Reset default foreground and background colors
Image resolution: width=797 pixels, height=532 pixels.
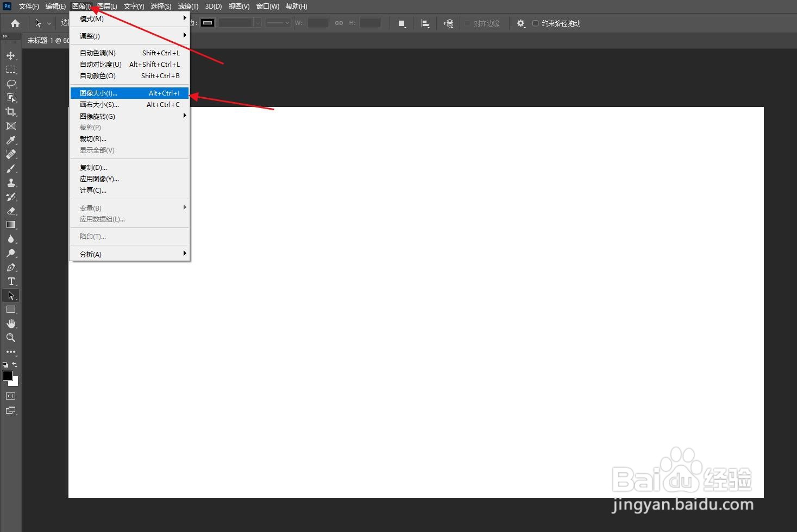click(5, 365)
